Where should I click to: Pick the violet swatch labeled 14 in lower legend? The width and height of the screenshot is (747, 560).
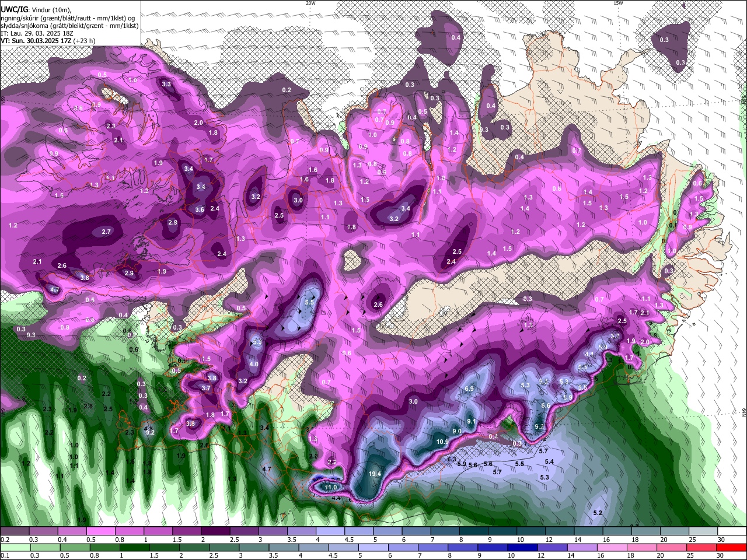pos(581,548)
